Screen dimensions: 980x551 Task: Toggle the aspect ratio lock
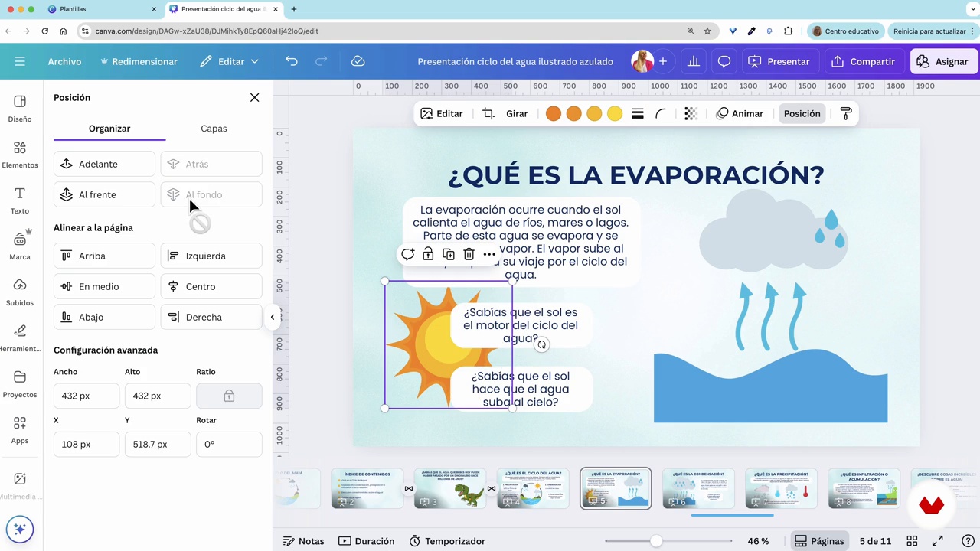point(229,396)
